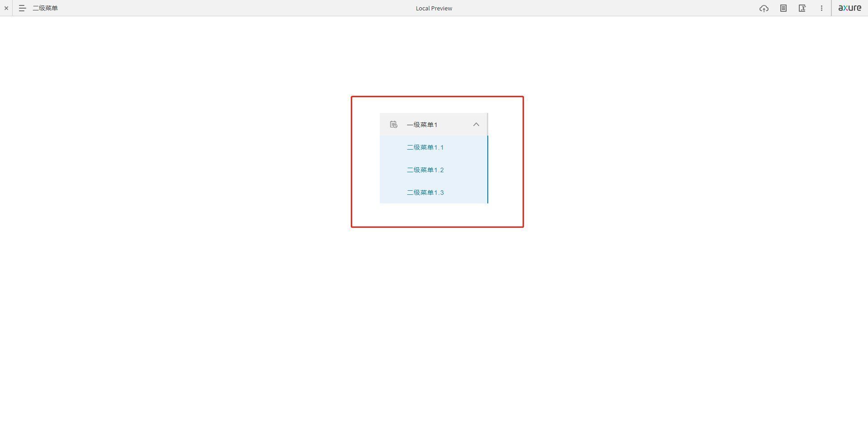Click the publish to cloud upload icon
The image size is (868, 438).
coord(764,8)
